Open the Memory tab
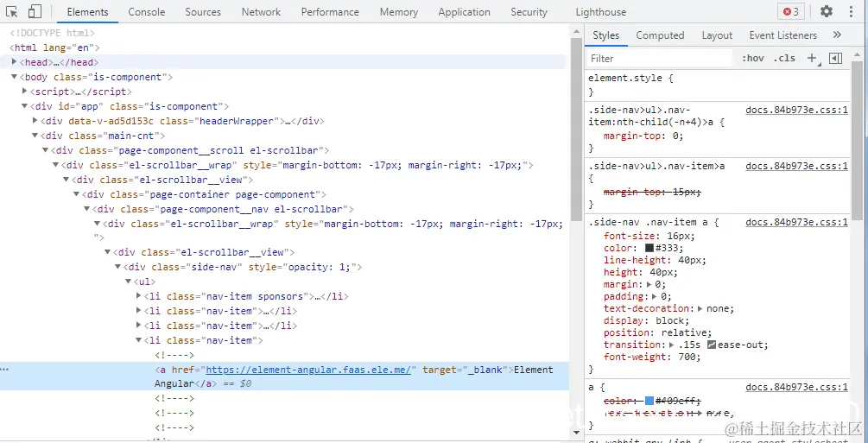Viewport: 868px width, 443px height. [398, 11]
